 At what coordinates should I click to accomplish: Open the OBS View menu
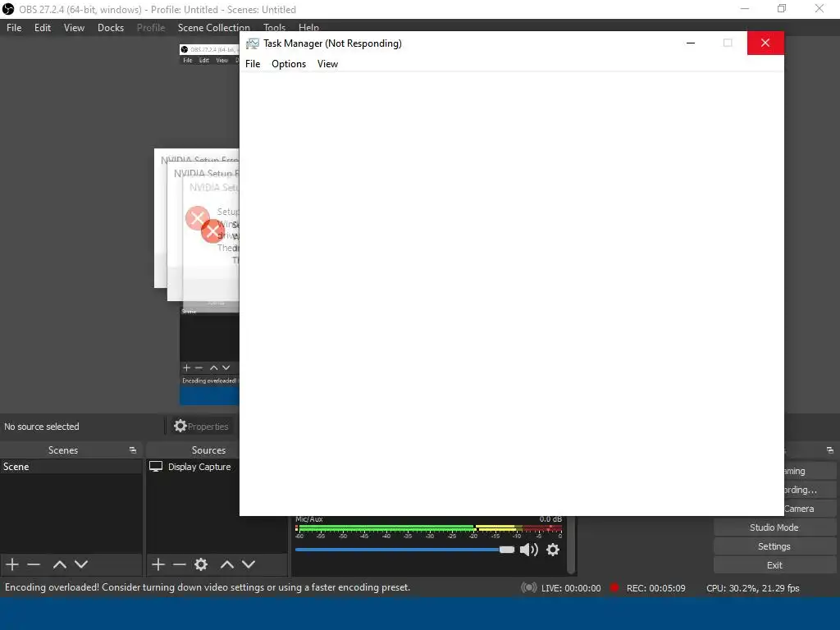(74, 28)
